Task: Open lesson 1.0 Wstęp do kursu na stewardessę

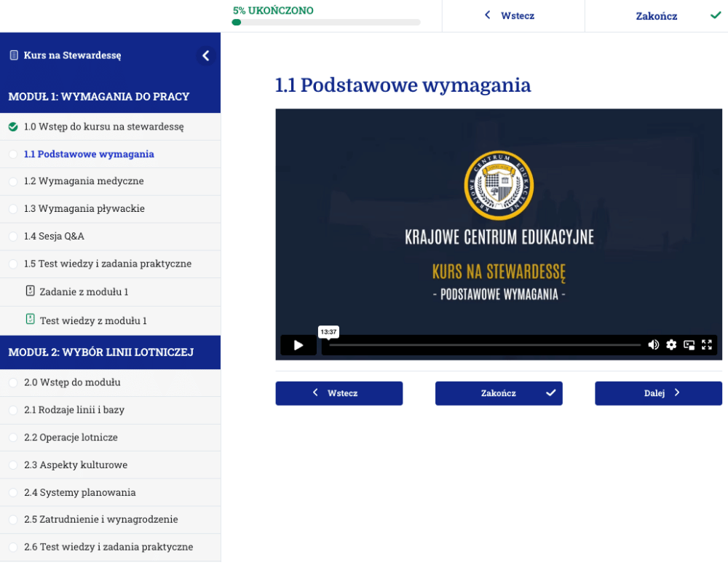Action: [x=110, y=127]
